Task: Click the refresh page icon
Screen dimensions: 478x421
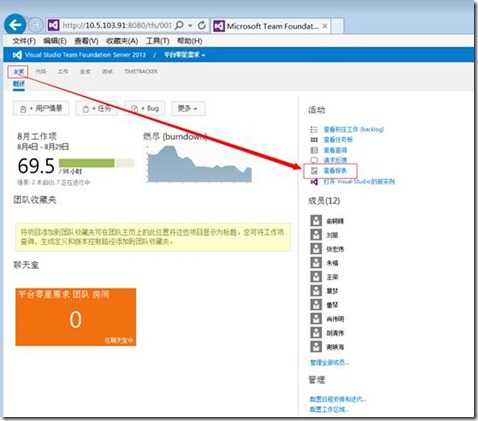Action: pyautogui.click(x=202, y=25)
